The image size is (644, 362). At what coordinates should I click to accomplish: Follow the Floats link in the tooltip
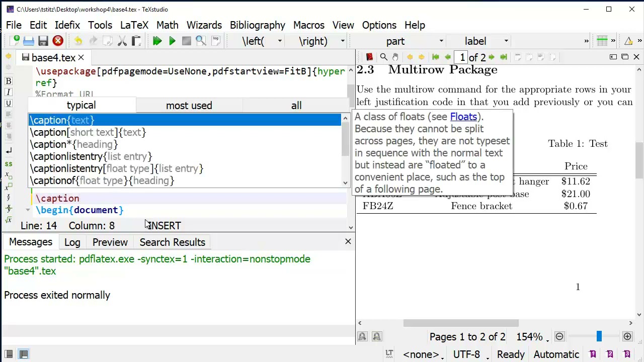pos(463,117)
